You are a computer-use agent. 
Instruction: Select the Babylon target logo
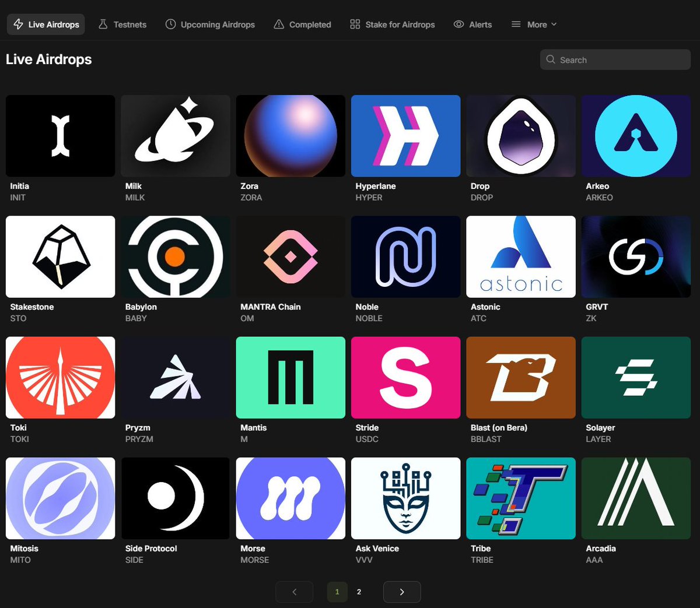[175, 256]
